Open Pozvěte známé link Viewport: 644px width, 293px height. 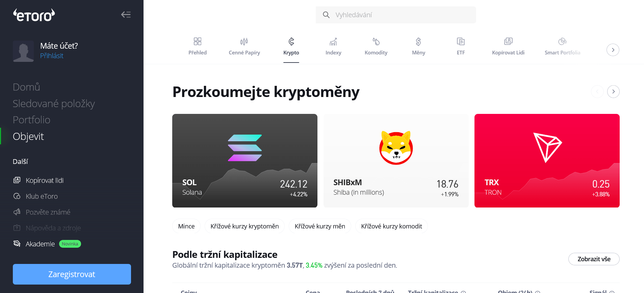(x=48, y=212)
